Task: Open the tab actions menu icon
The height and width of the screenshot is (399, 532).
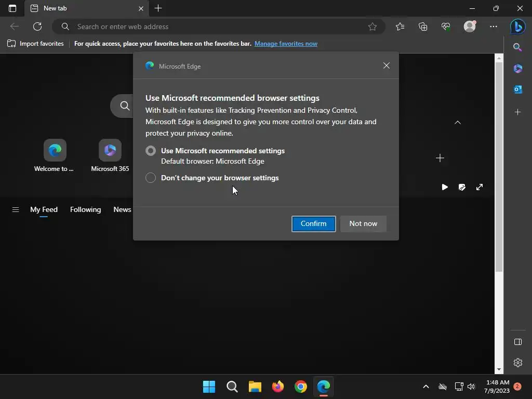Action: tap(12, 8)
